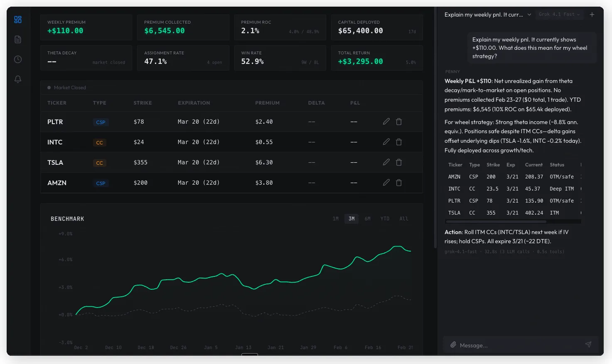612x364 pixels.
Task: Switch the benchmark chart to YTD
Action: (385, 218)
